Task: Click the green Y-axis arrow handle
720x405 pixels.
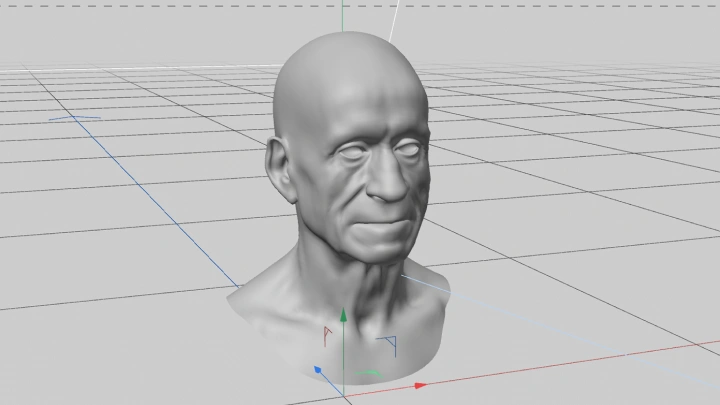Action: pyautogui.click(x=343, y=316)
